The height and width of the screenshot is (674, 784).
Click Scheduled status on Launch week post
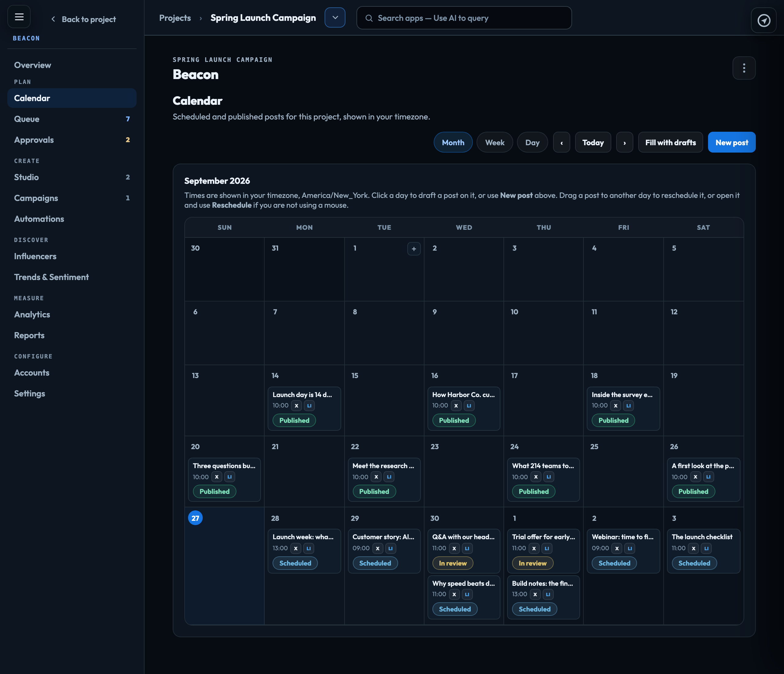tap(295, 563)
